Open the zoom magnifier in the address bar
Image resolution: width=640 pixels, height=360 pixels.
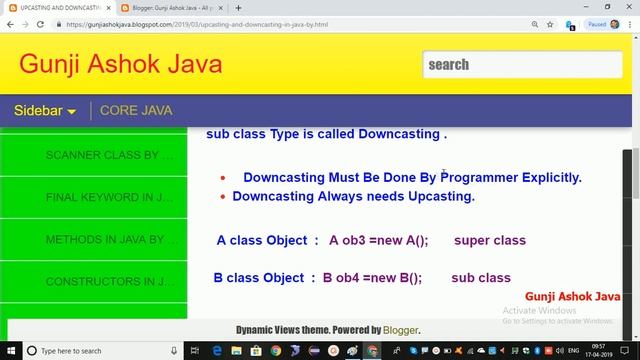tap(535, 24)
